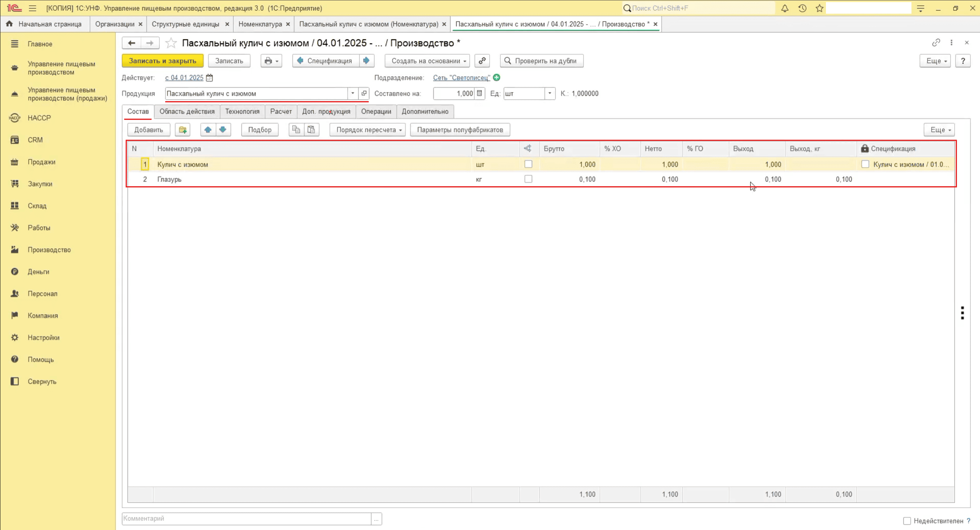Open Сеть "Светописец" link

tap(462, 78)
